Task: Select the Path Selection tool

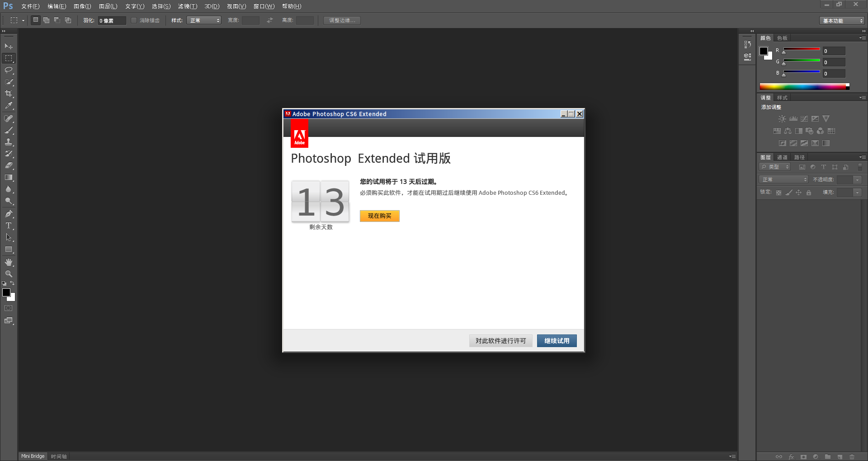Action: (x=9, y=237)
